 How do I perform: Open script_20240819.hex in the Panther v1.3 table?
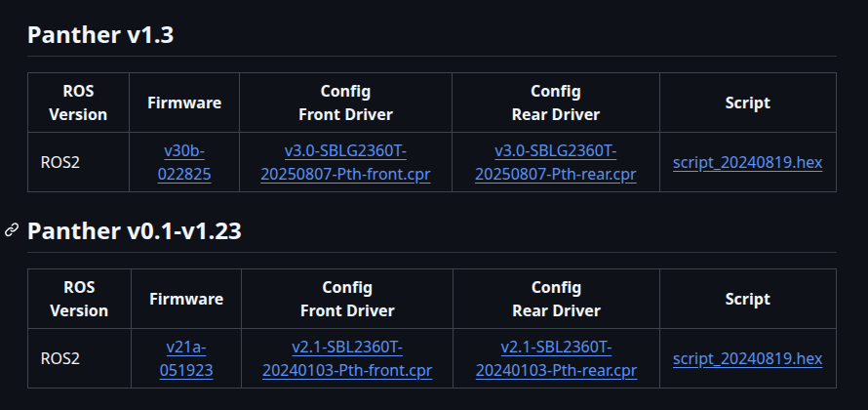tap(747, 162)
